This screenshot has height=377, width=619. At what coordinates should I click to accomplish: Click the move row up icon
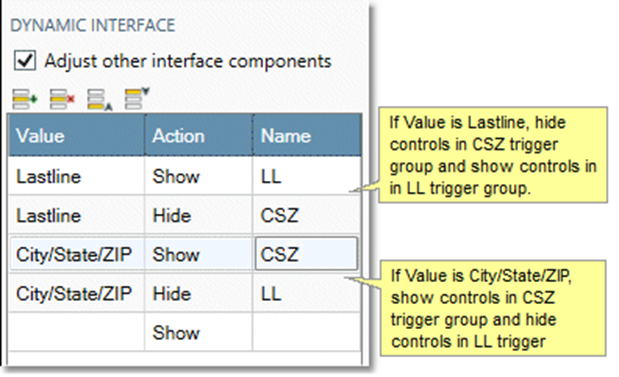(x=99, y=99)
